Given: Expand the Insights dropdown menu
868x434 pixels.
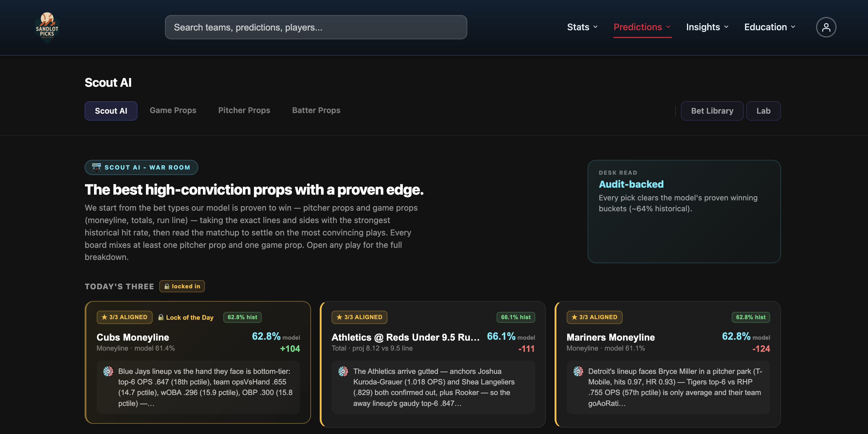Looking at the screenshot, I should [707, 27].
